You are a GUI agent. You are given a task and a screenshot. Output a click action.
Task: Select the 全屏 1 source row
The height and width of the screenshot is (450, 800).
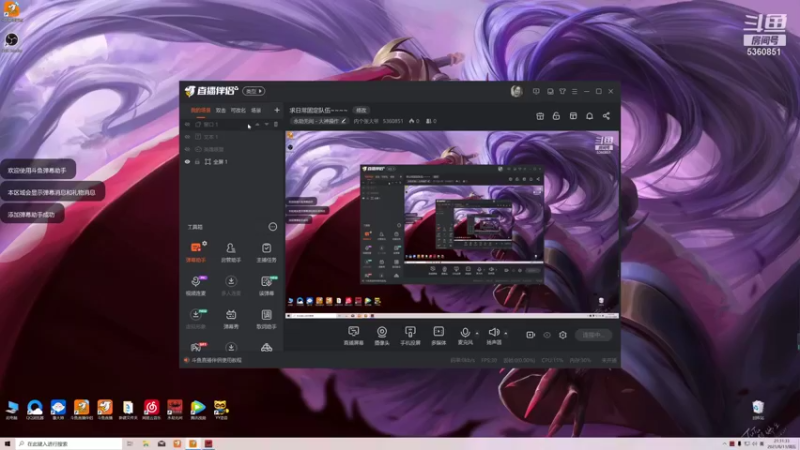[x=231, y=162]
